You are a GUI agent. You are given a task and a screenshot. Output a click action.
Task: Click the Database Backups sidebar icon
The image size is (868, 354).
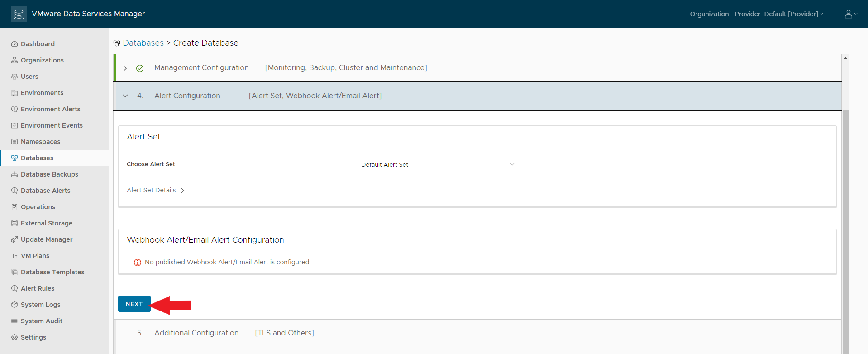pos(14,174)
